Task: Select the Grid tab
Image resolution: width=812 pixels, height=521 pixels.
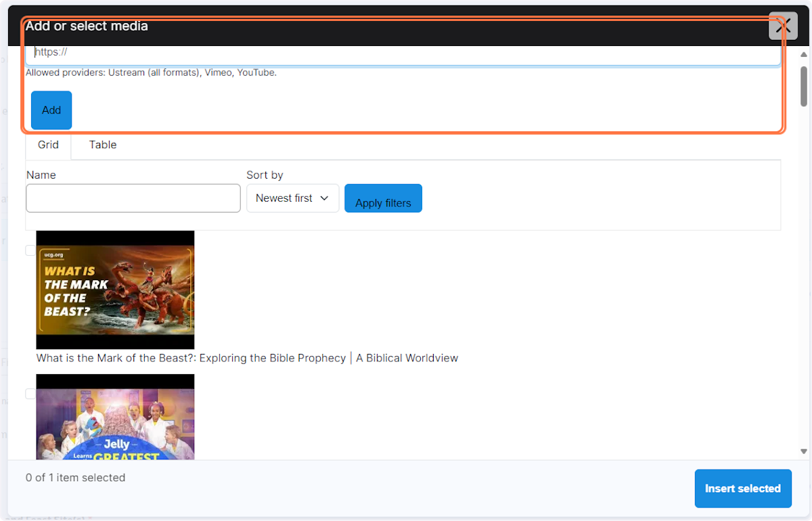Action: pos(48,145)
